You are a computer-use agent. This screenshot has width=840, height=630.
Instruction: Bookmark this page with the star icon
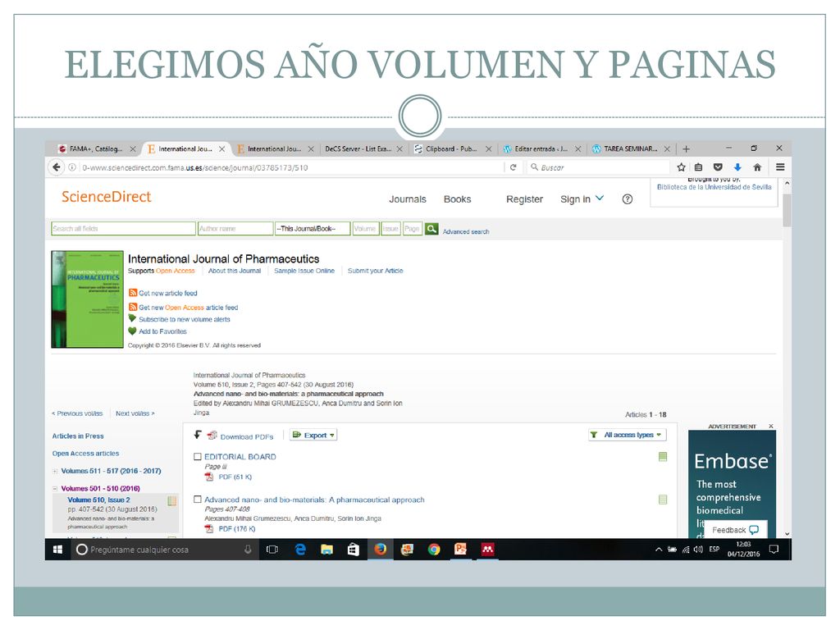[681, 167]
